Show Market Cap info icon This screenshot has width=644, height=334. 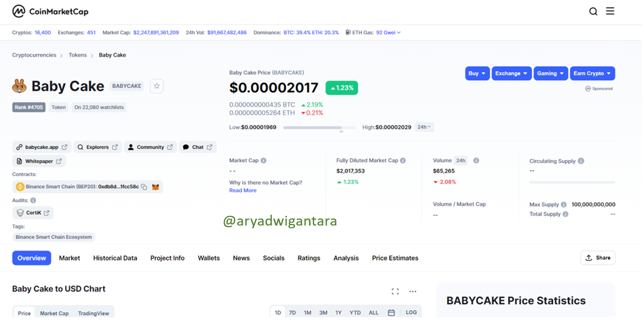pyautogui.click(x=264, y=160)
